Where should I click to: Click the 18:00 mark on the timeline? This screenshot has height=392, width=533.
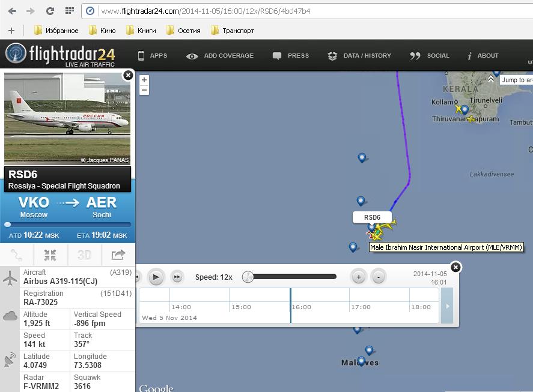click(421, 307)
